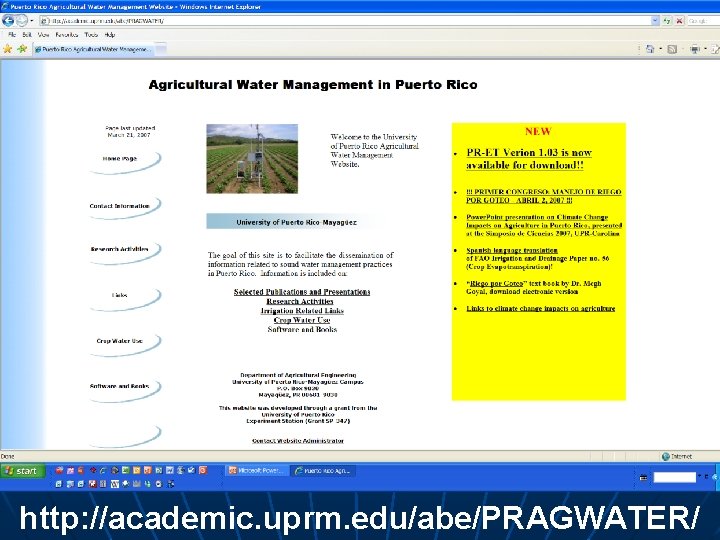The width and height of the screenshot is (720, 540).
Task: Click the browser Back arrow button
Action: [8, 20]
